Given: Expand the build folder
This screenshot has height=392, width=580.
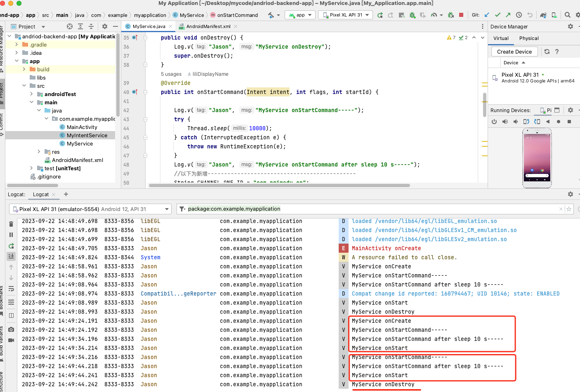Looking at the screenshot, I should pyautogui.click(x=24, y=69).
